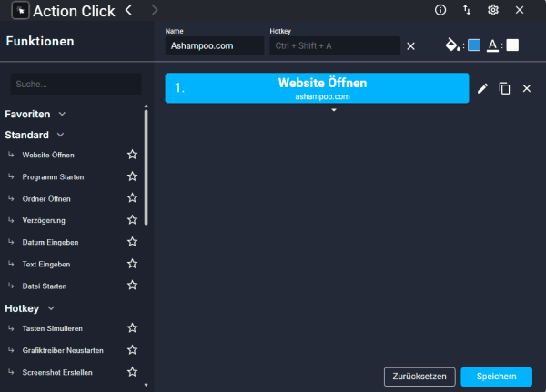This screenshot has width=546, height=392.
Task: Collapse the Hotkey section
Action: click(x=51, y=308)
